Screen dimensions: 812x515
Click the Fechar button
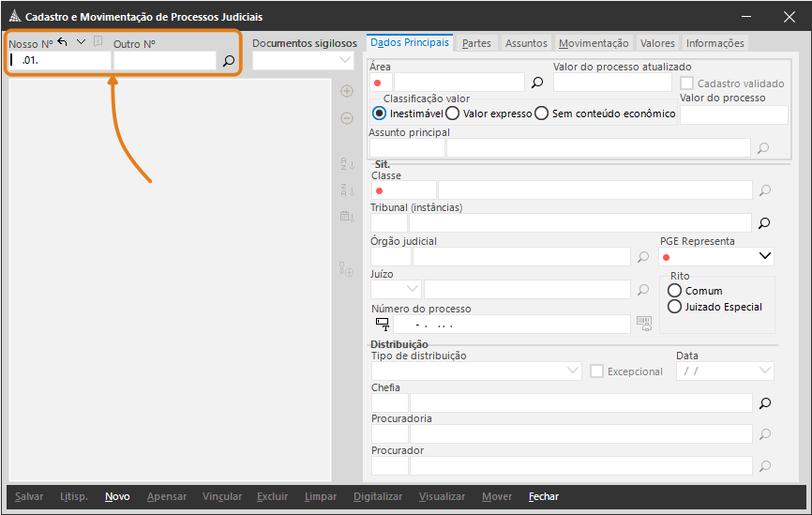pyautogui.click(x=544, y=496)
